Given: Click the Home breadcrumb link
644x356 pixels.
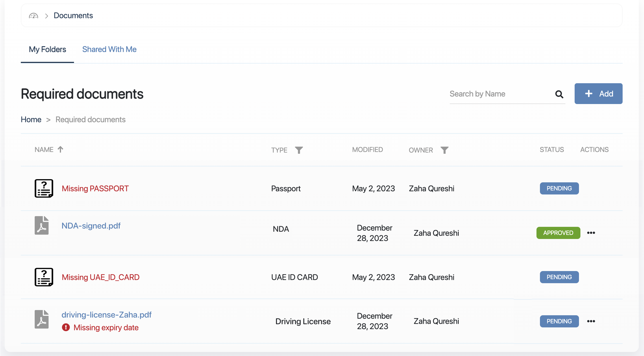Looking at the screenshot, I should [31, 120].
